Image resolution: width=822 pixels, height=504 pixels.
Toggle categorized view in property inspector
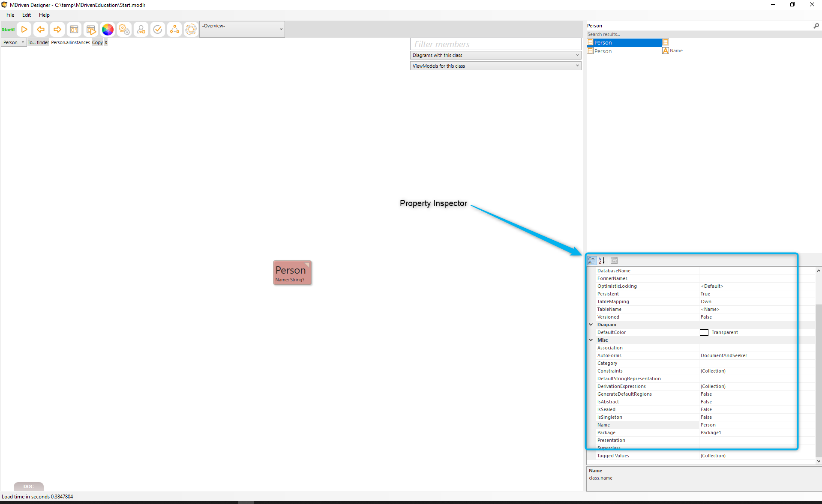(x=592, y=260)
